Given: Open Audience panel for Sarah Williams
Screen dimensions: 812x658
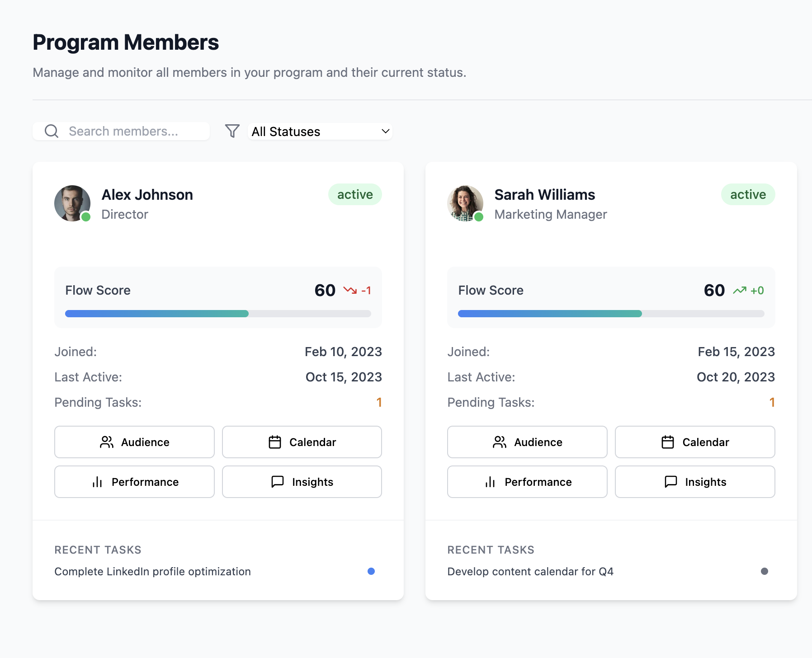Looking at the screenshot, I should click(x=527, y=442).
